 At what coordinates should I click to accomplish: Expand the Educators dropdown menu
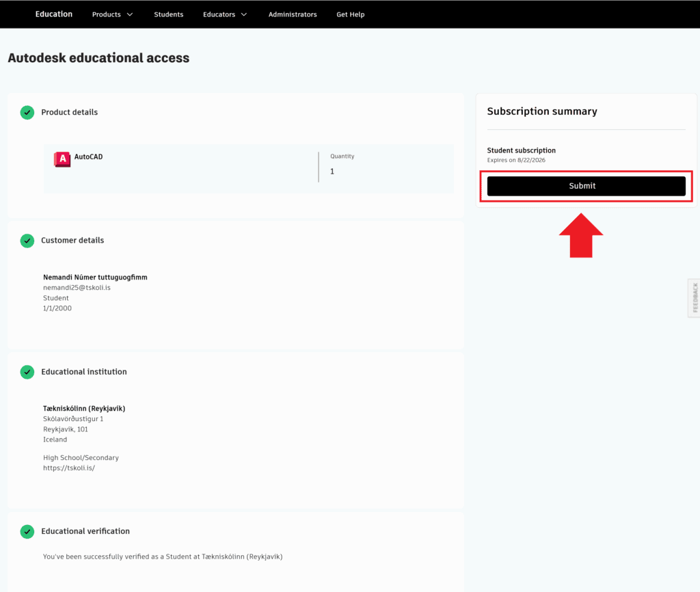point(225,14)
